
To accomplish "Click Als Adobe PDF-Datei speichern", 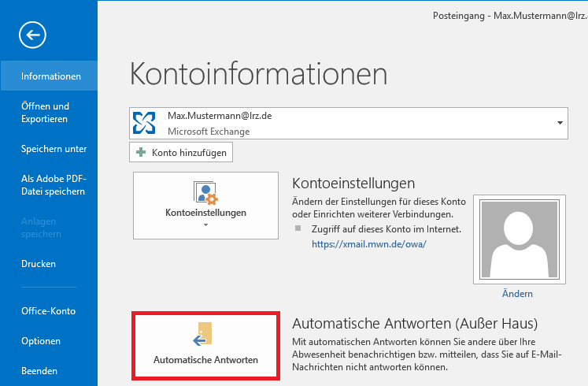I will [53, 185].
